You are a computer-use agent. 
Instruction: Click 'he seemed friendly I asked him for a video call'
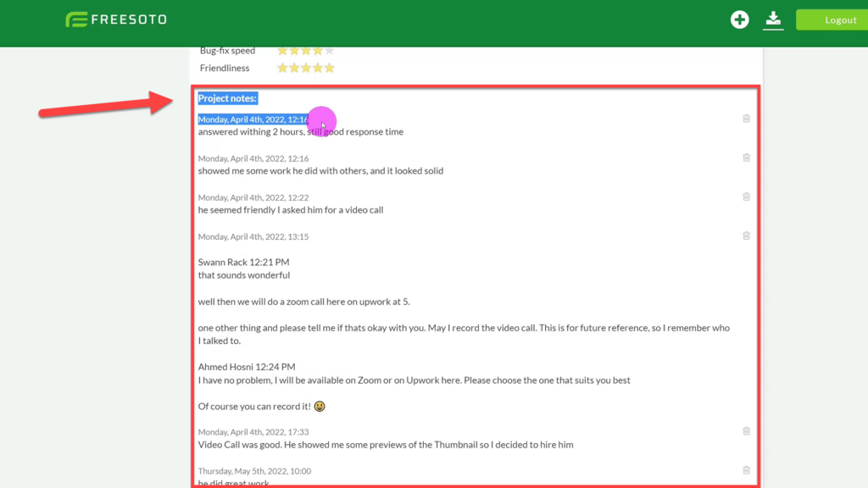[x=291, y=210]
